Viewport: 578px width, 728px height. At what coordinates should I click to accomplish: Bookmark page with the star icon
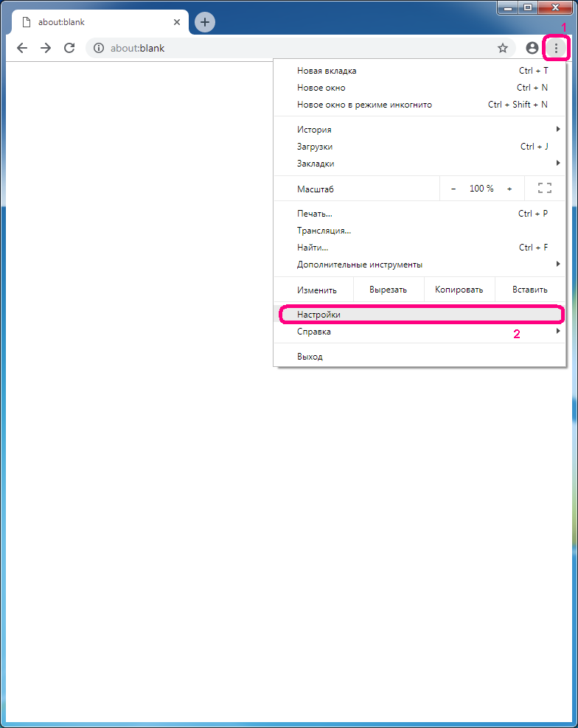pyautogui.click(x=503, y=48)
